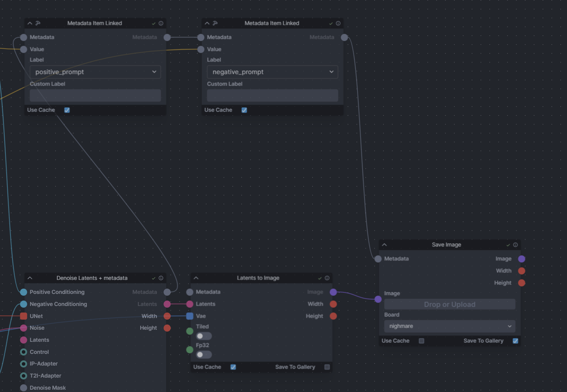Open the info icon on the positive_prompt node

click(x=161, y=23)
